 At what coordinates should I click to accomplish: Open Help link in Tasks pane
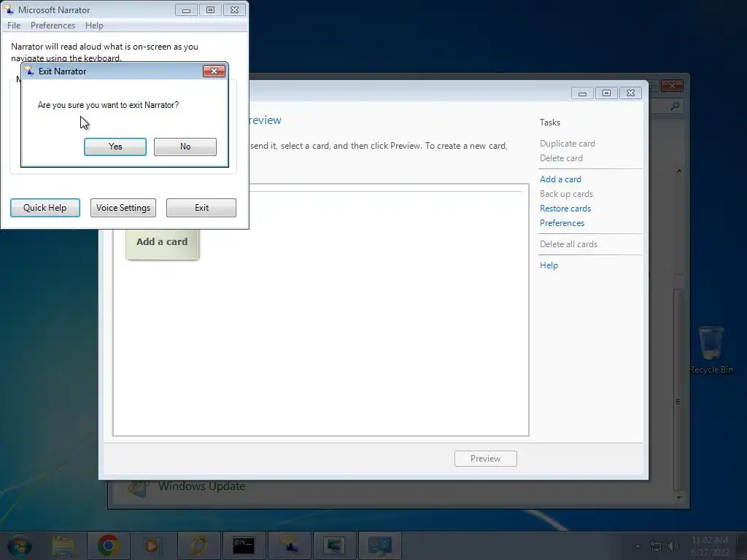coord(549,265)
